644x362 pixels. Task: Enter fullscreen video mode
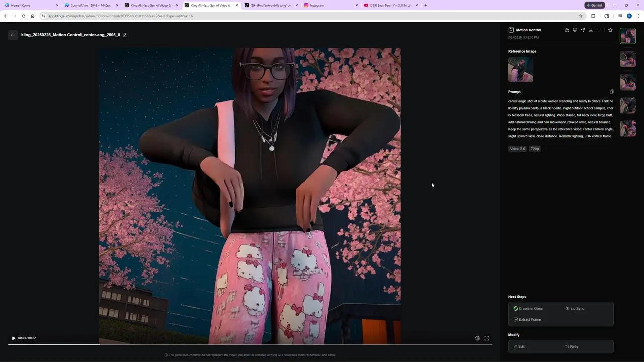pyautogui.click(x=487, y=338)
